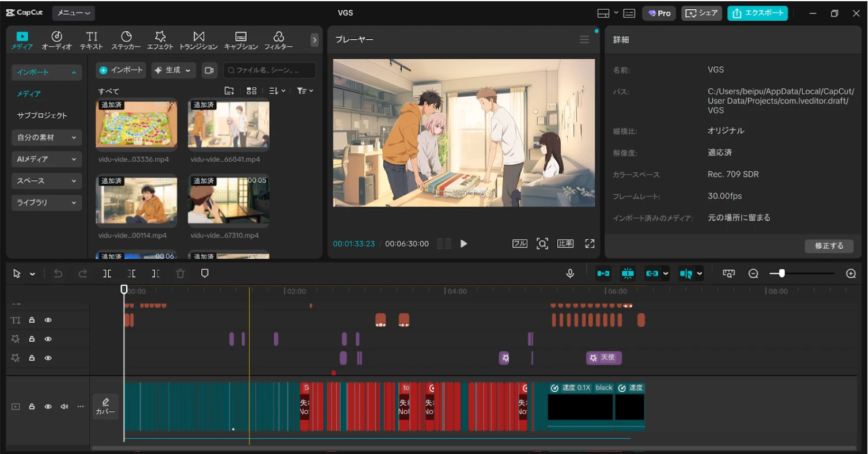
Task: Open the キャプション tab
Action: point(241,40)
